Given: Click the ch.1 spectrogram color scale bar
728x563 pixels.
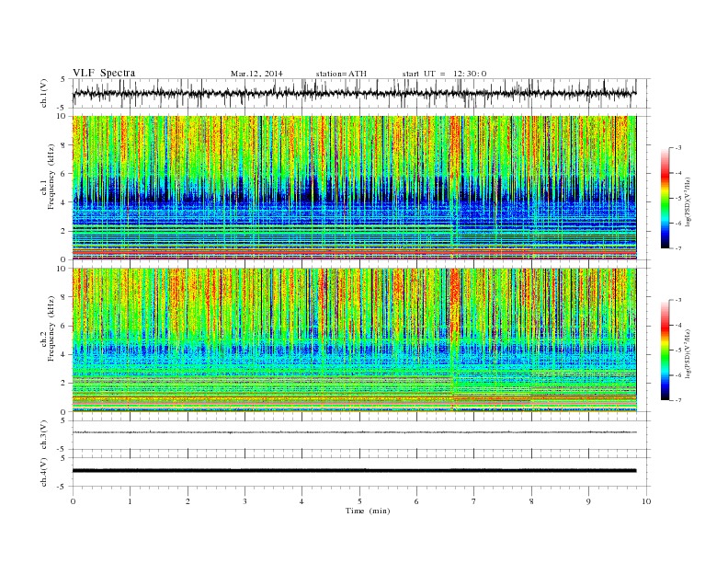Looking at the screenshot, I should [x=665, y=199].
